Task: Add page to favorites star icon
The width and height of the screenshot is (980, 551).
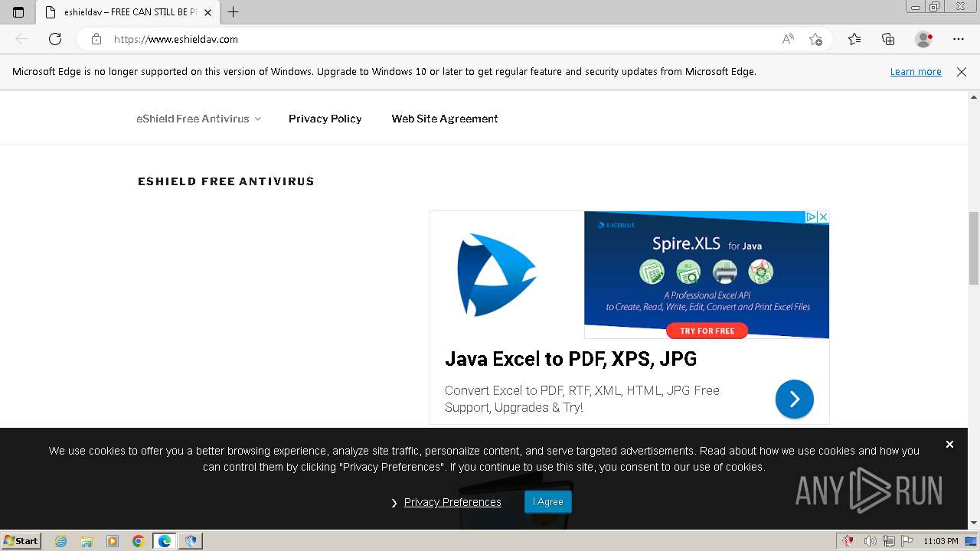Action: click(x=816, y=39)
